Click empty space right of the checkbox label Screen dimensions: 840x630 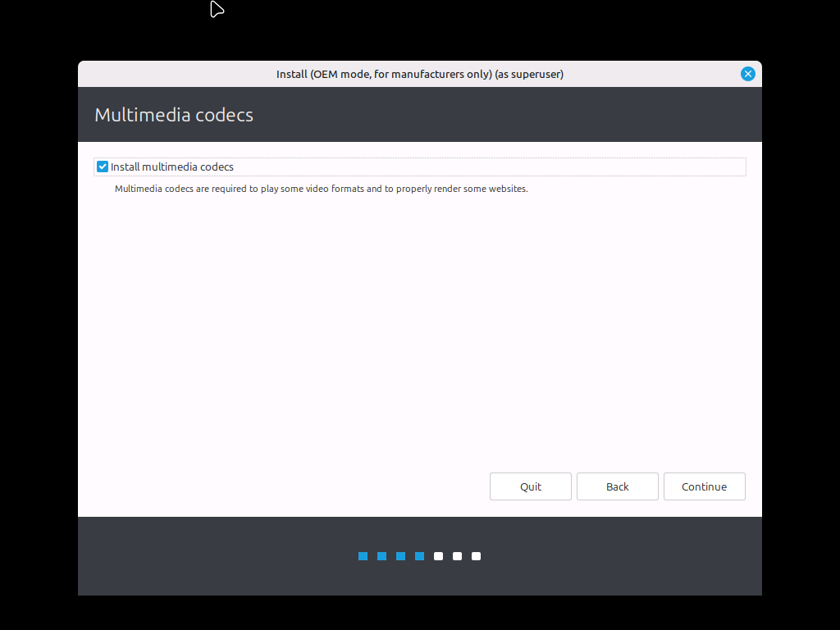coord(492,167)
